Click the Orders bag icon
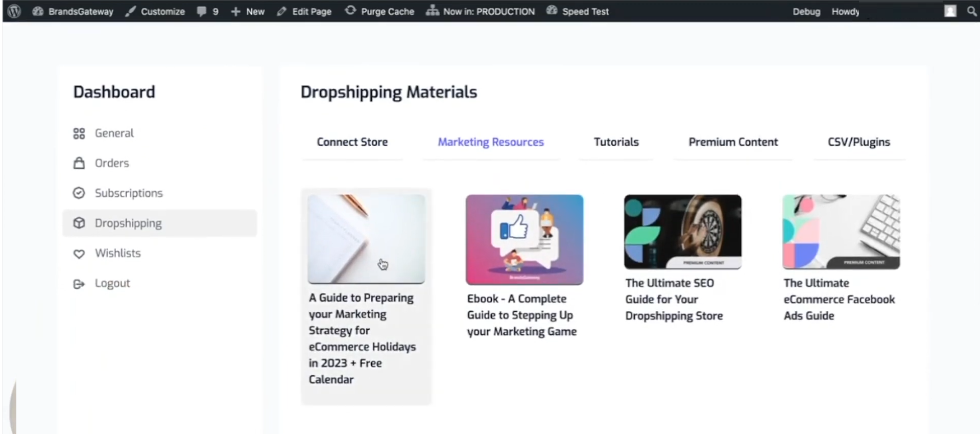Viewport: 980px width, 434px height. pos(79,163)
